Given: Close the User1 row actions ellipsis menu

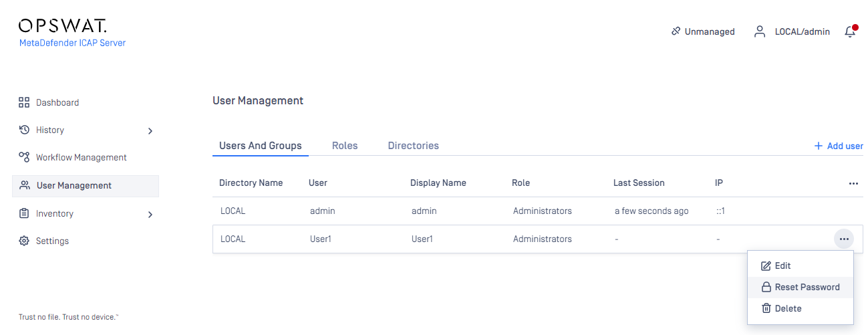Looking at the screenshot, I should (844, 239).
